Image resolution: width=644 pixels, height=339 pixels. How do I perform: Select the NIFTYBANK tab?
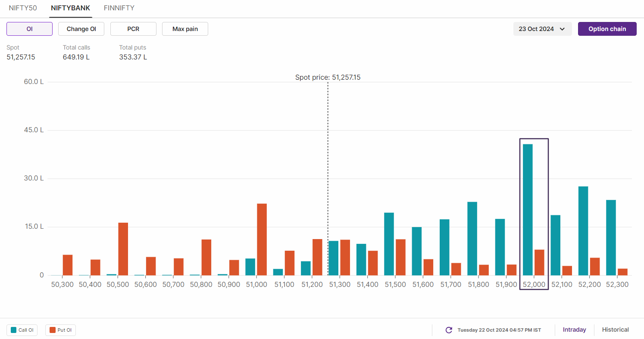pos(70,8)
